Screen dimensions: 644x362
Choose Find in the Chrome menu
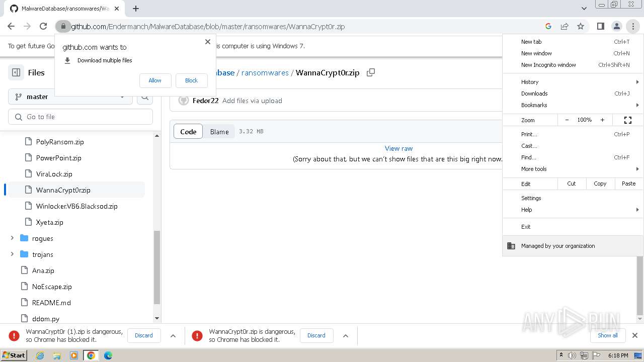pos(573,157)
